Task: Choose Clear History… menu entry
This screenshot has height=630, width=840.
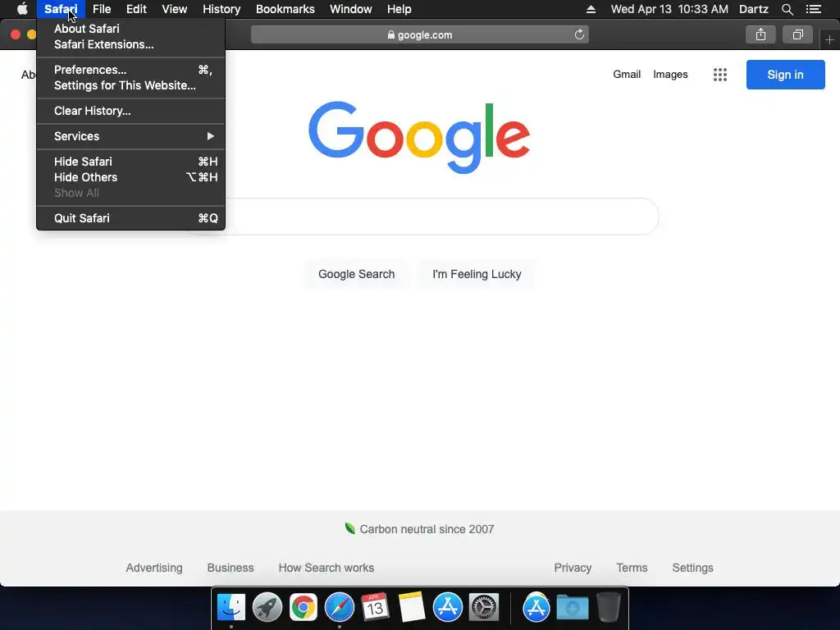Action: pyautogui.click(x=130, y=111)
